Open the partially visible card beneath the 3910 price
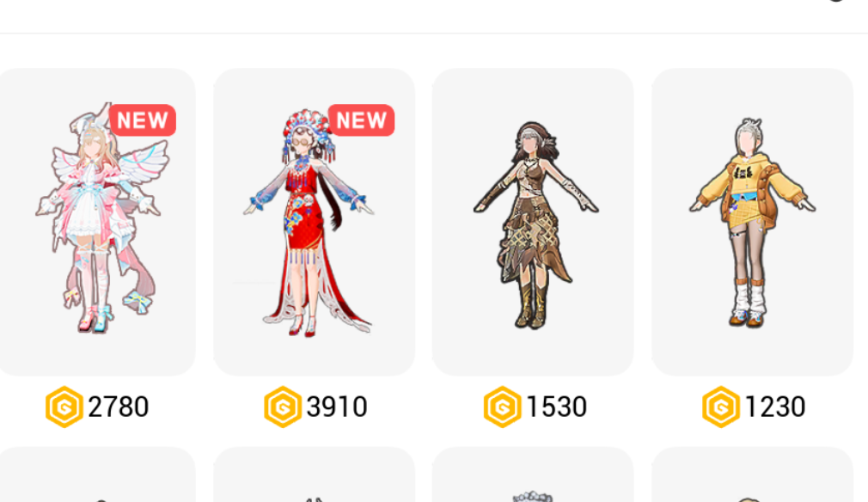 (315, 474)
